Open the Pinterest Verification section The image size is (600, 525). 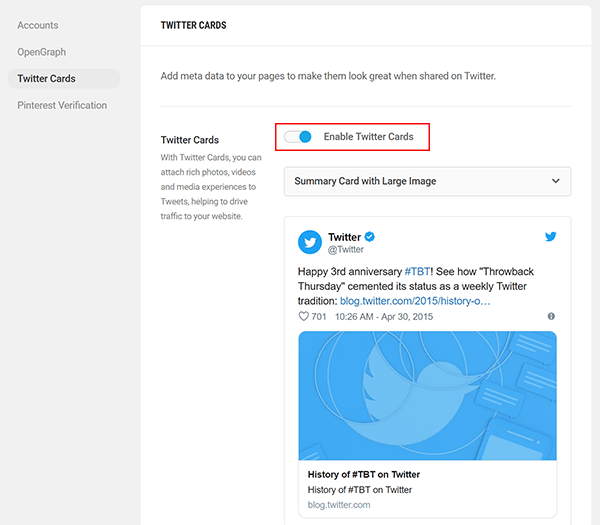(62, 105)
